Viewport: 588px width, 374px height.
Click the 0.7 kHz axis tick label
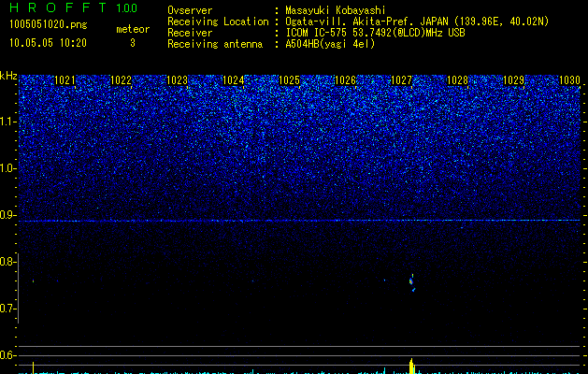click(x=7, y=309)
